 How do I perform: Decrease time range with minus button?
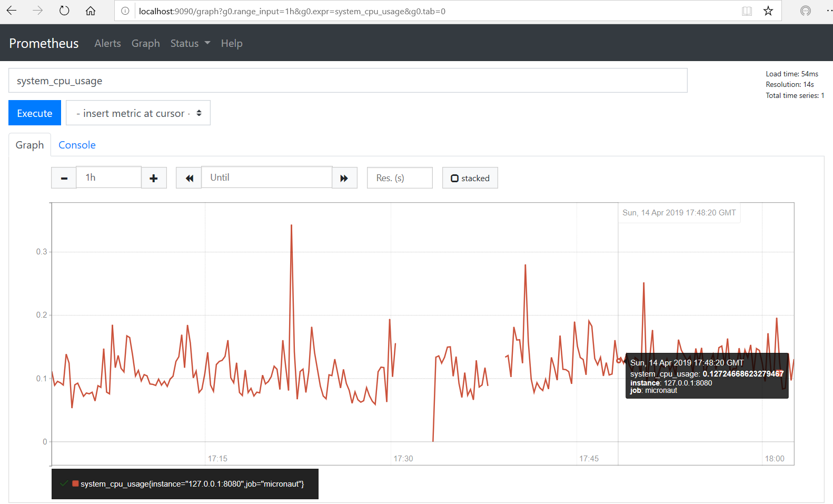tap(64, 178)
